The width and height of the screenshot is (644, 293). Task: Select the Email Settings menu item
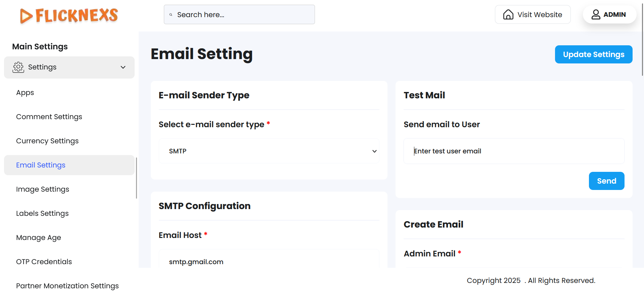[41, 165]
